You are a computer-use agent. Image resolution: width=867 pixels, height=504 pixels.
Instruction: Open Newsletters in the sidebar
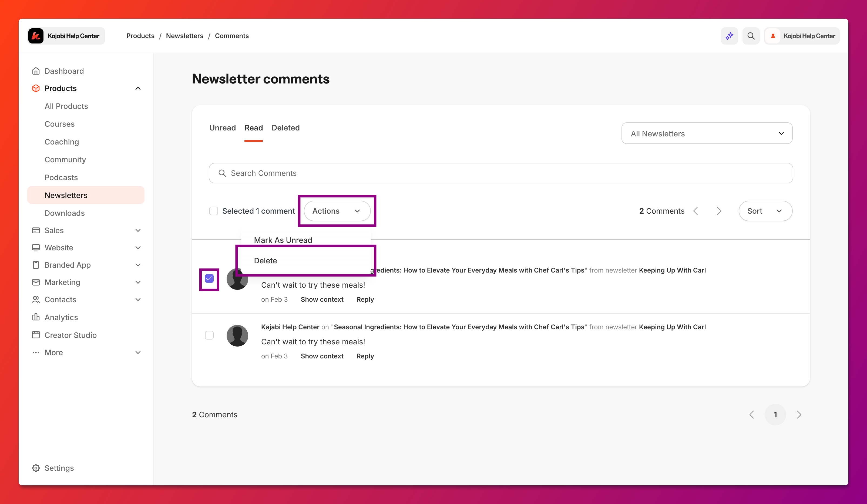point(86,195)
